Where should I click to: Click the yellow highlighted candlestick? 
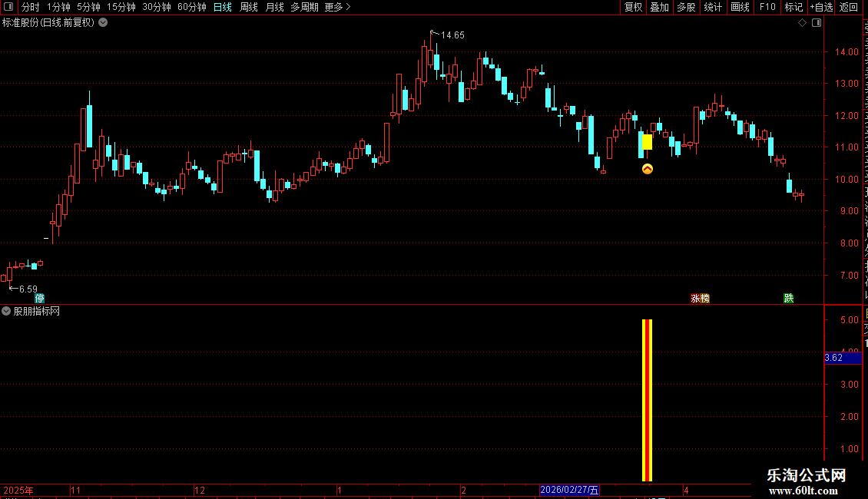coord(647,142)
